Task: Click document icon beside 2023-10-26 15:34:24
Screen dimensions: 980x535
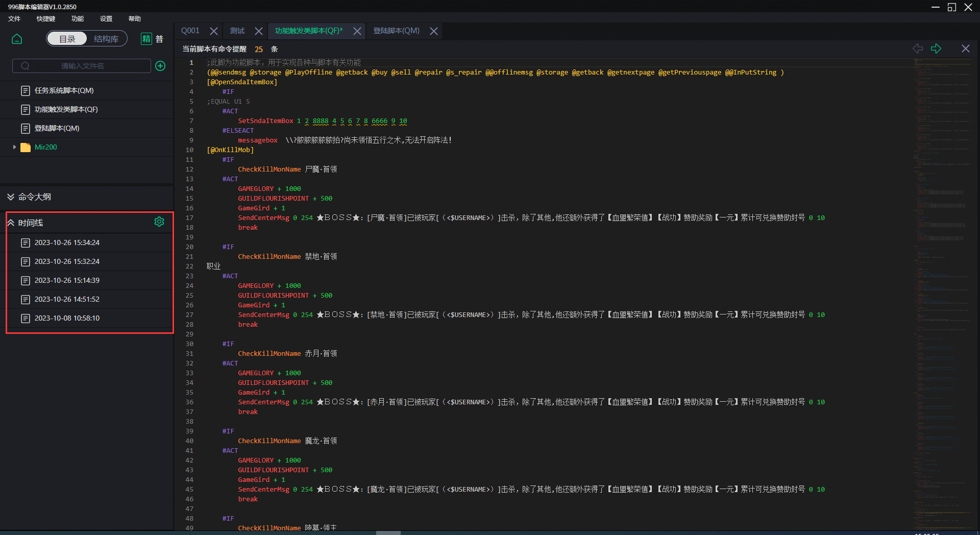Action: 26,242
